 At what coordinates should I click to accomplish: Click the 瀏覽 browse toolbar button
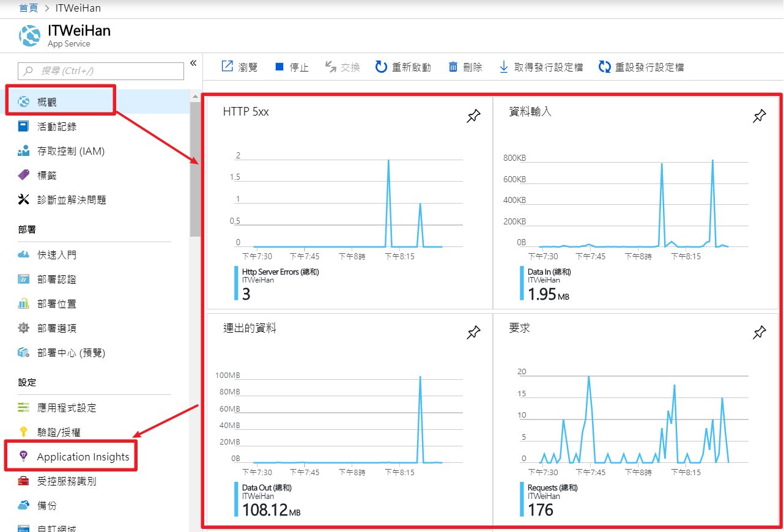click(240, 67)
